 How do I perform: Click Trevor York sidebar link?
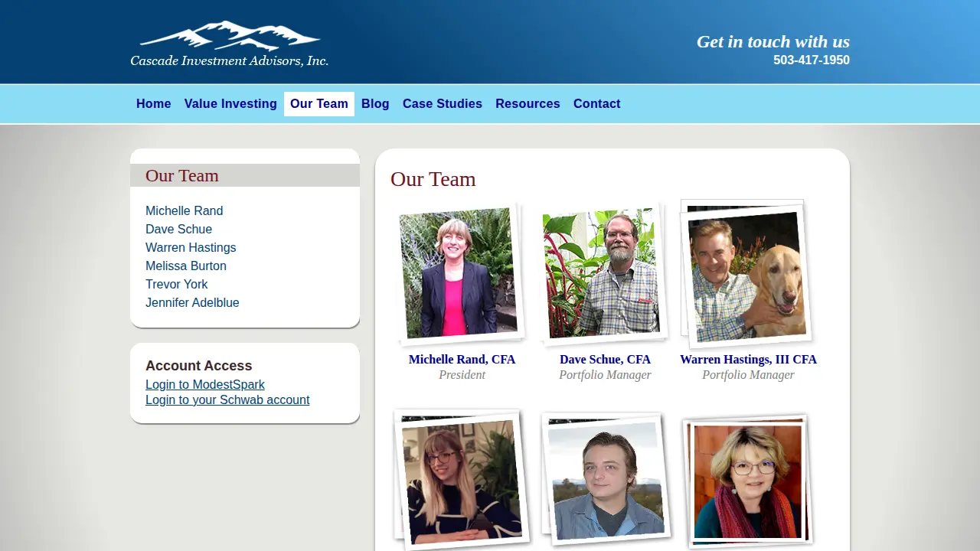[x=177, y=285]
